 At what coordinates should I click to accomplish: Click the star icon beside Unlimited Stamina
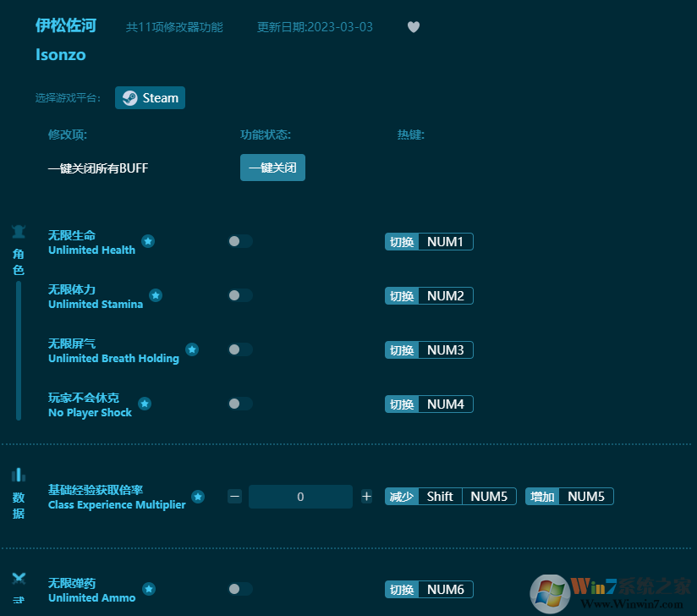(x=156, y=295)
